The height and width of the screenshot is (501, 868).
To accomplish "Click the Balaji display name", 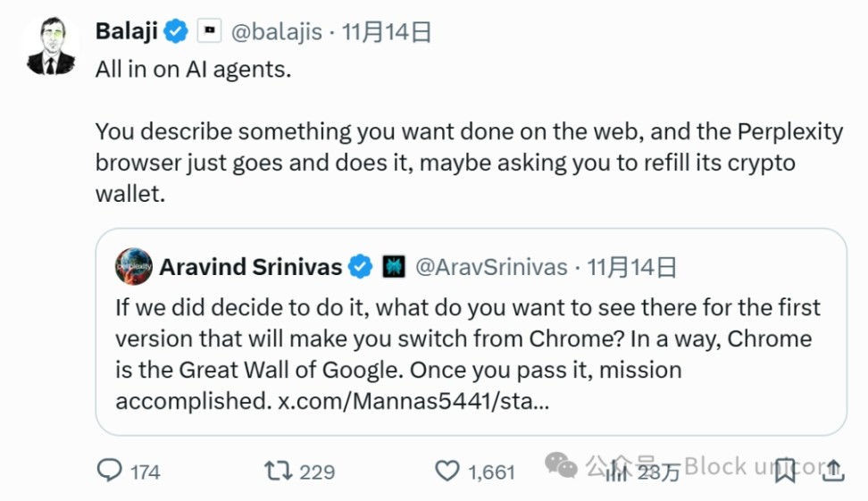I will click(x=127, y=31).
